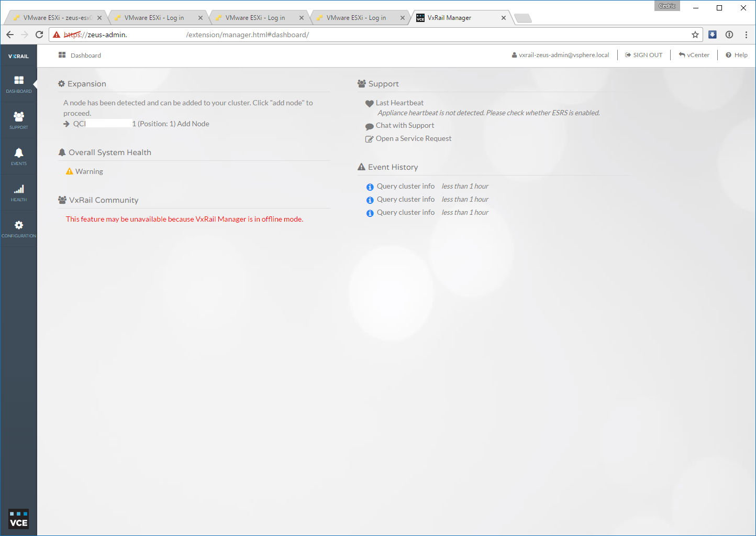
Task: Click Open a Service Request
Action: click(413, 139)
